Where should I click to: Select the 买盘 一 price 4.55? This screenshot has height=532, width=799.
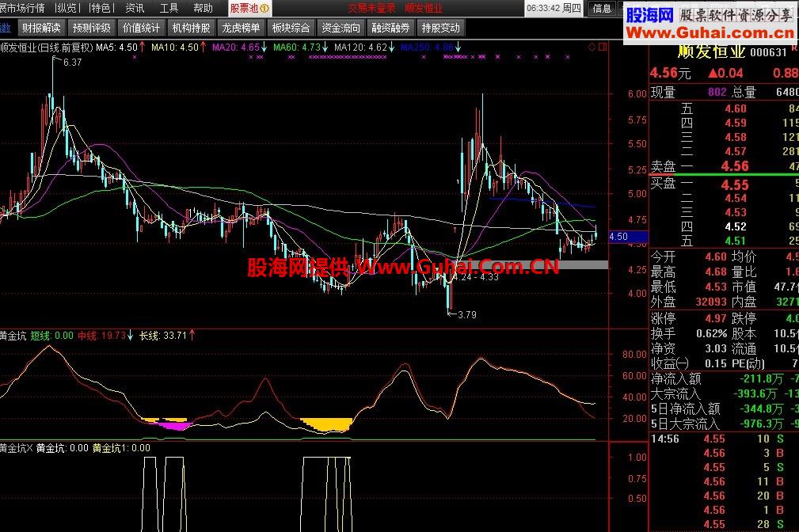coord(735,184)
